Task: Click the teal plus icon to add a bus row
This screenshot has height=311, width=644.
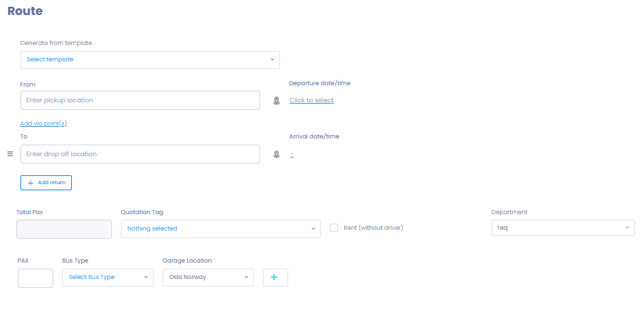Action: click(275, 278)
